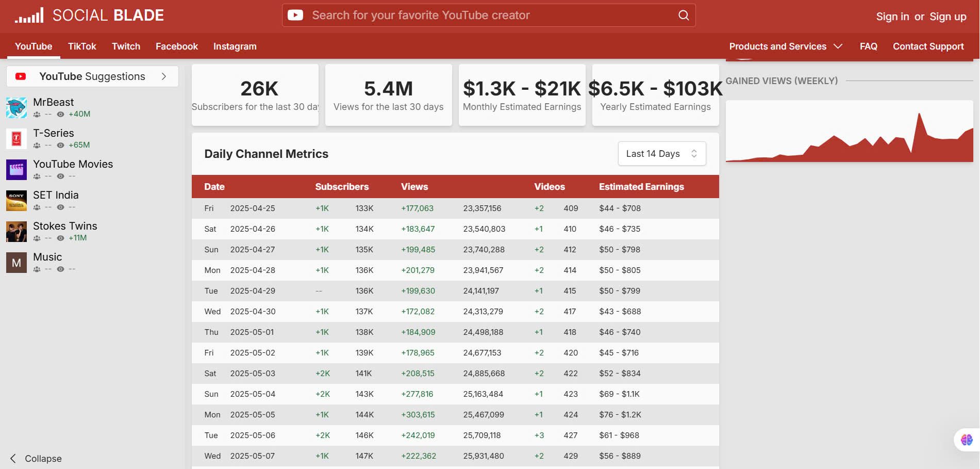
Task: Click the subscribers people icon under MrBeast
Action: coord(37,114)
